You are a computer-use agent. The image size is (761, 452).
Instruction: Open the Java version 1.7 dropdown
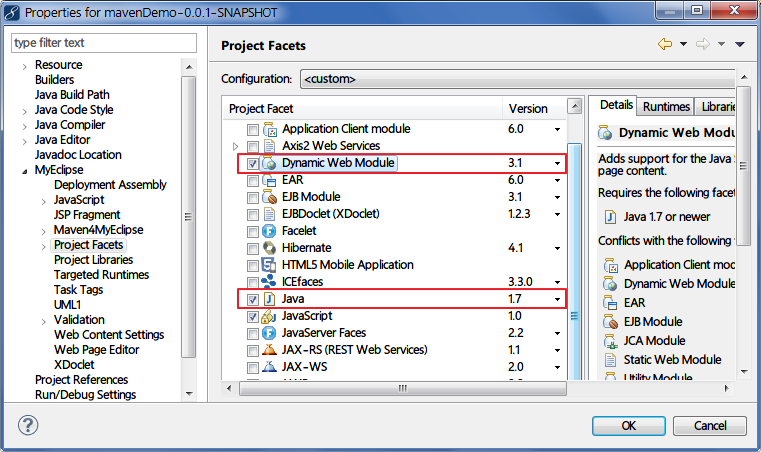click(557, 299)
